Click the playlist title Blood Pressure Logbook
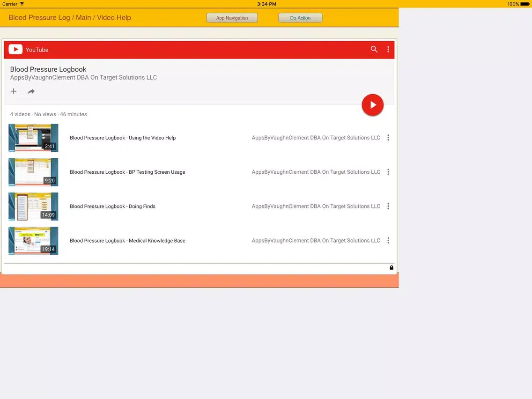The height and width of the screenshot is (399, 532). click(x=48, y=69)
